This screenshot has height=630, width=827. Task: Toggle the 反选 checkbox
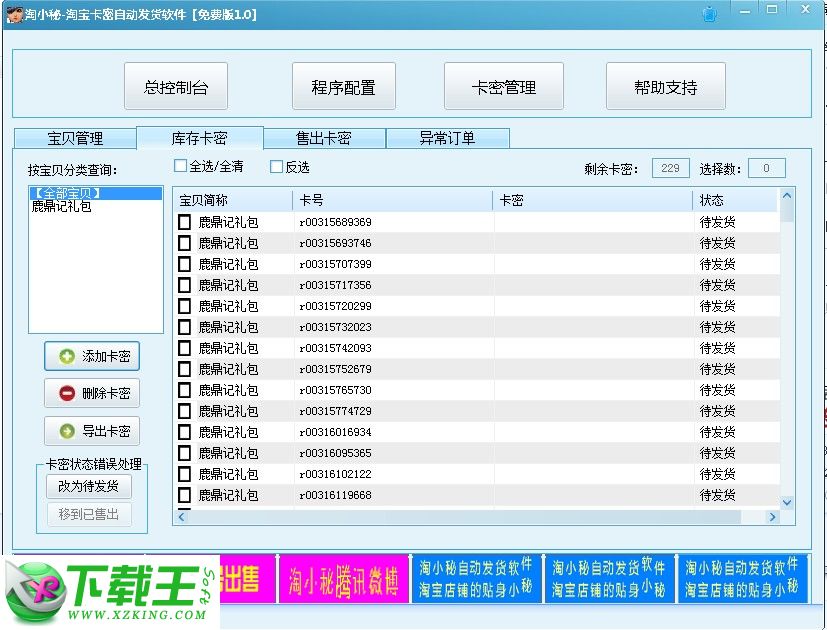276,167
